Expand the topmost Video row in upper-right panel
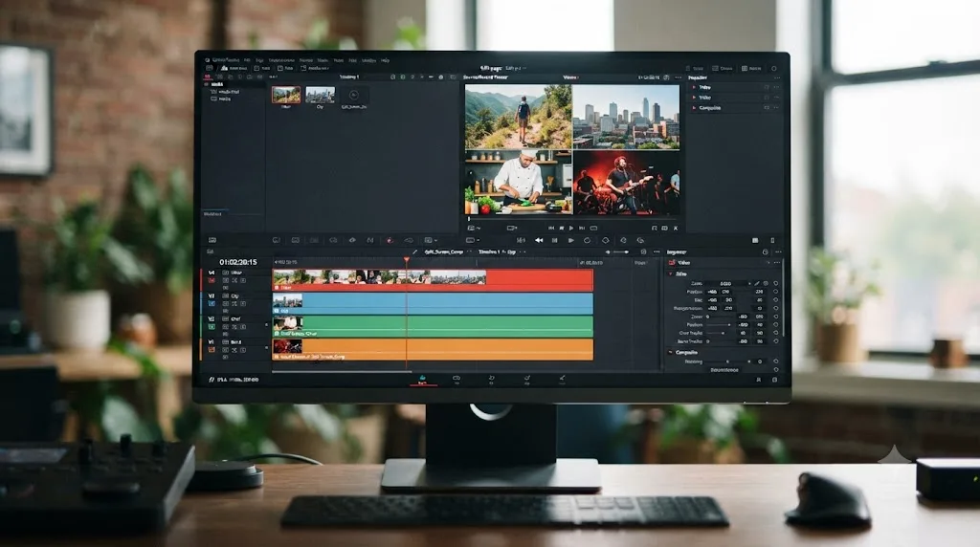Viewport: 980px width, 547px height. [x=694, y=88]
